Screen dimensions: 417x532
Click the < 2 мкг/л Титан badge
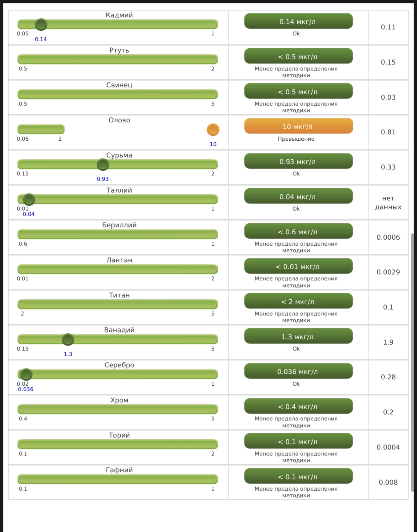[298, 301]
